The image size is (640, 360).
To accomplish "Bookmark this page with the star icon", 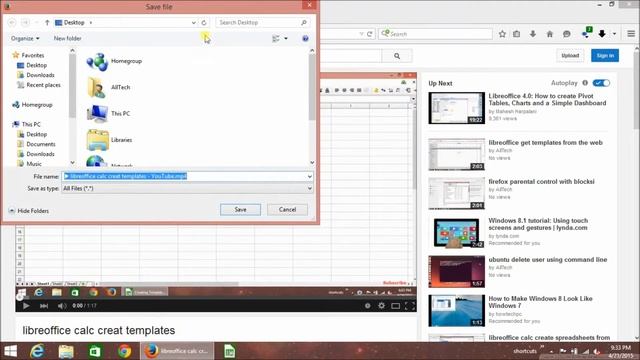I will pyautogui.click(x=502, y=34).
